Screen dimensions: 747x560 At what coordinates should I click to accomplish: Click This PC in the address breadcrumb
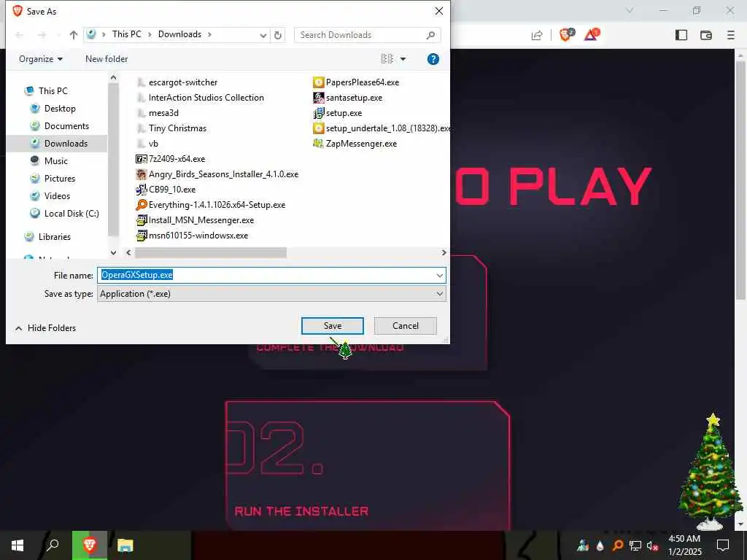pos(127,34)
